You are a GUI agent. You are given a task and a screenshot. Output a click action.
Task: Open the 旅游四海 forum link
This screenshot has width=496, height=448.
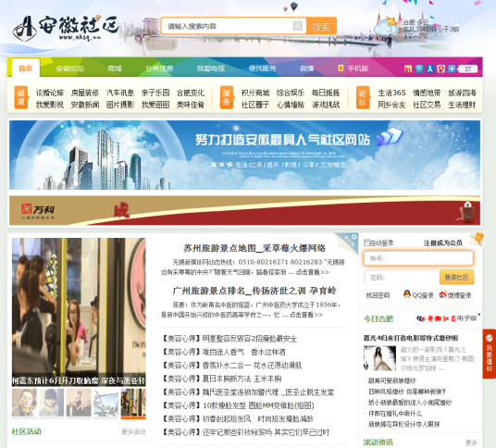[x=462, y=93]
